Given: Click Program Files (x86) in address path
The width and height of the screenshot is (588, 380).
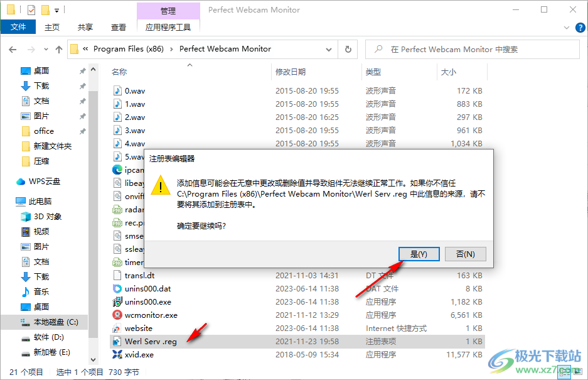Looking at the screenshot, I should [128, 49].
